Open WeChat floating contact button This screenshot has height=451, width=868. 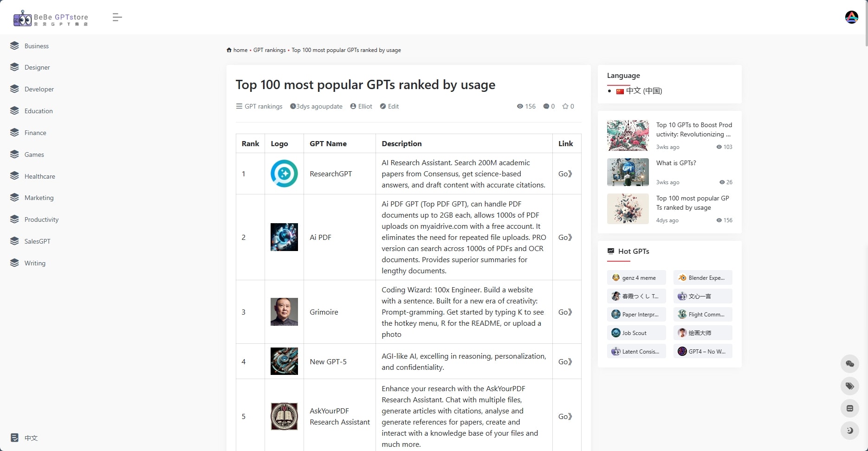coord(850,364)
